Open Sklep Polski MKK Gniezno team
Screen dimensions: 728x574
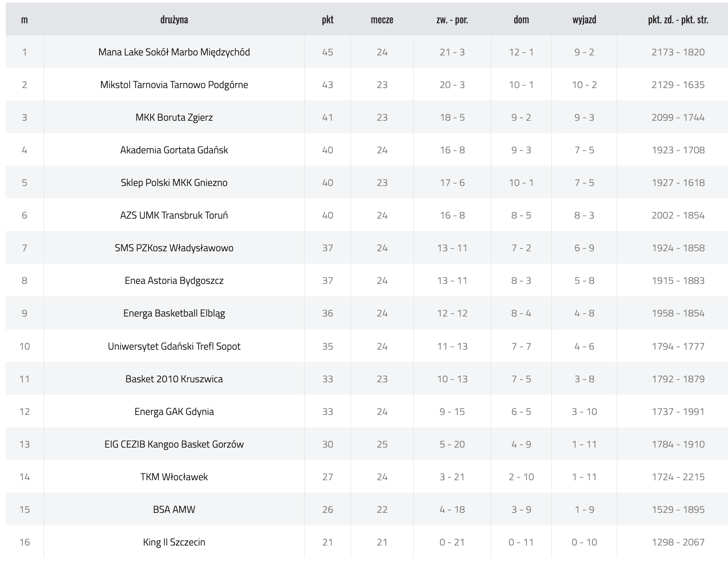tap(174, 182)
